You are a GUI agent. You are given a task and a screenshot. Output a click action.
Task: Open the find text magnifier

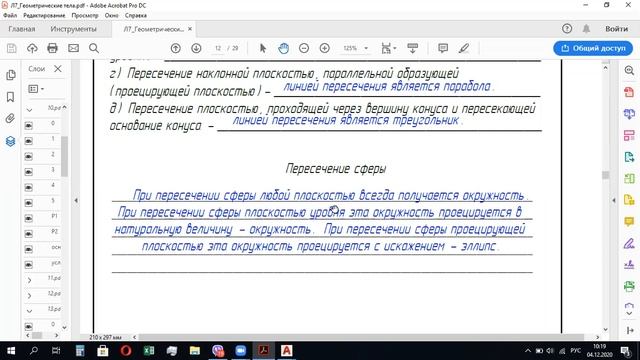coord(94,48)
